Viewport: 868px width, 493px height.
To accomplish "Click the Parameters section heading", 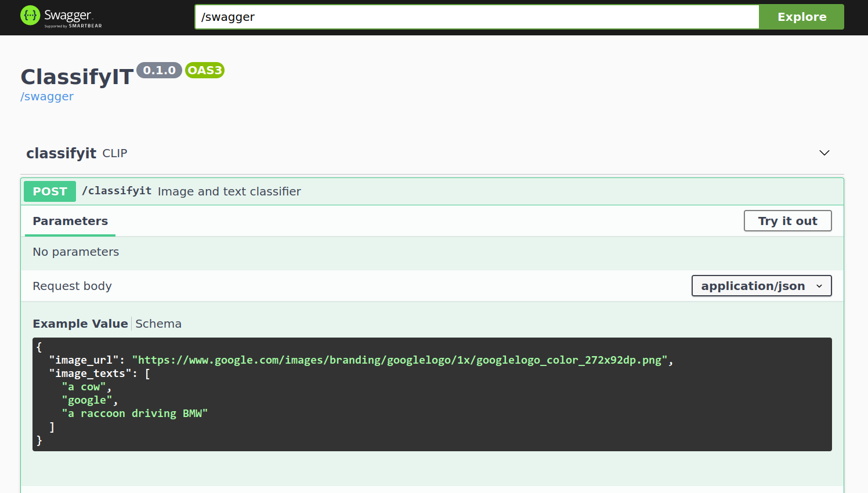I will [x=70, y=221].
